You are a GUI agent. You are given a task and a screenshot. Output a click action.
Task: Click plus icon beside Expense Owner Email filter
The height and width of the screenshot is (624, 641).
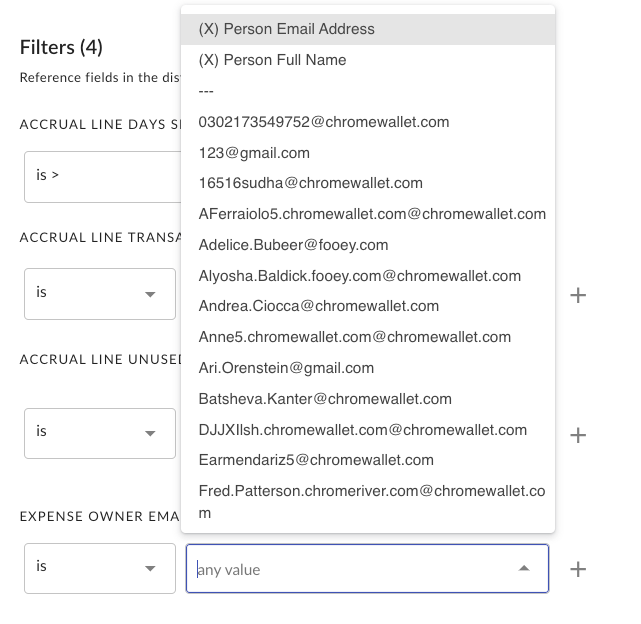coord(578,569)
